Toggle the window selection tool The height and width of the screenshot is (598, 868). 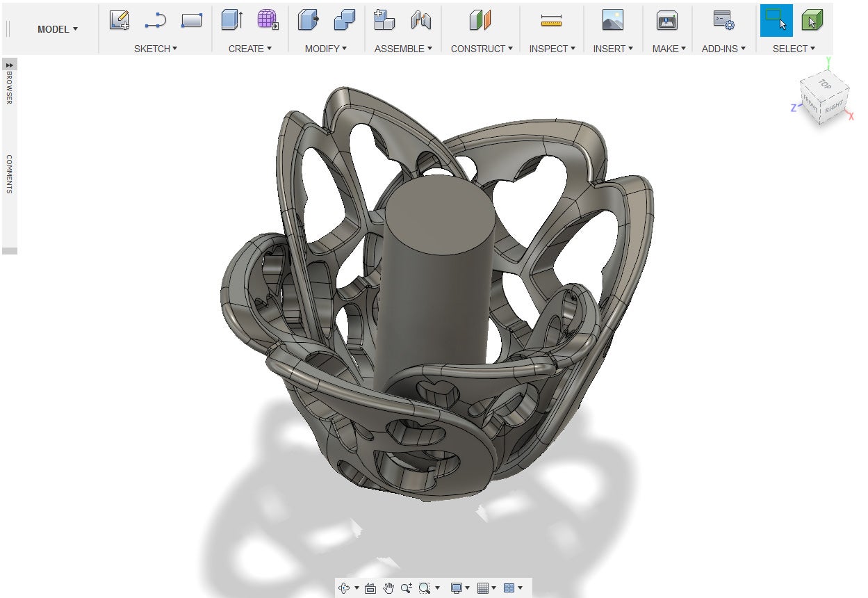point(776,21)
